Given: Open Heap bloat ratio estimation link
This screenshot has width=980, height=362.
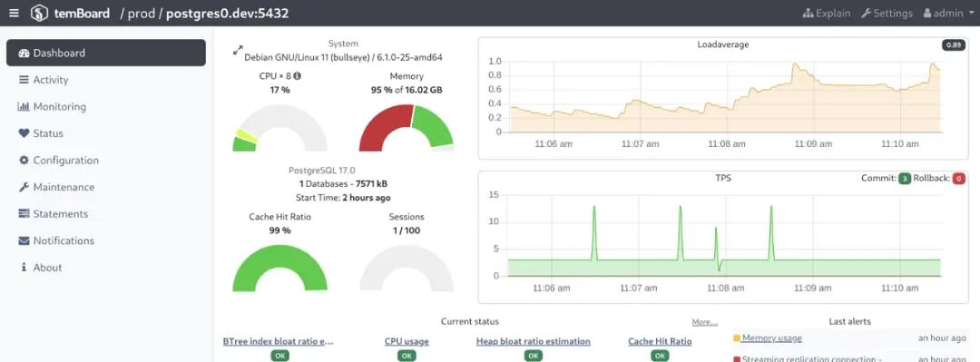Looking at the screenshot, I should (x=534, y=341).
